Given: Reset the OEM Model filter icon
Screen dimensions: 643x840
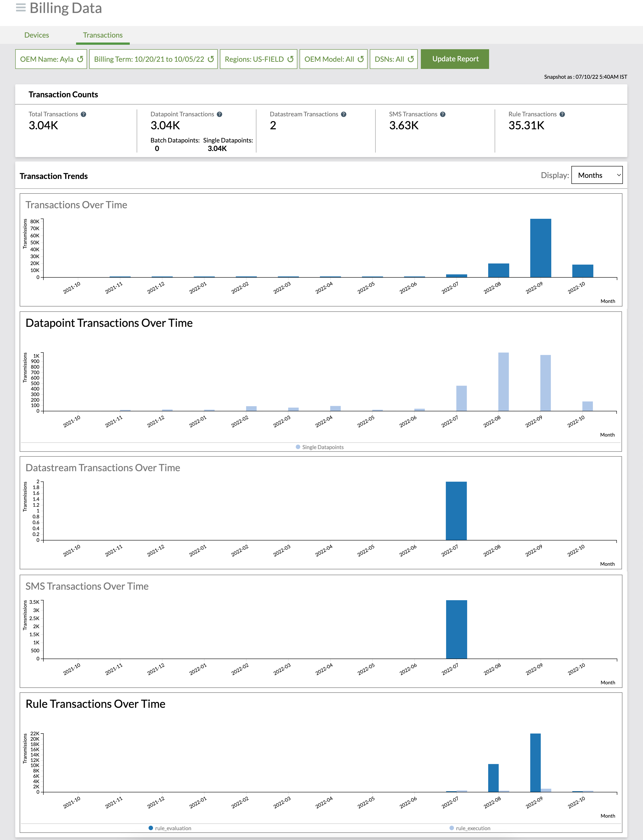Looking at the screenshot, I should (360, 59).
